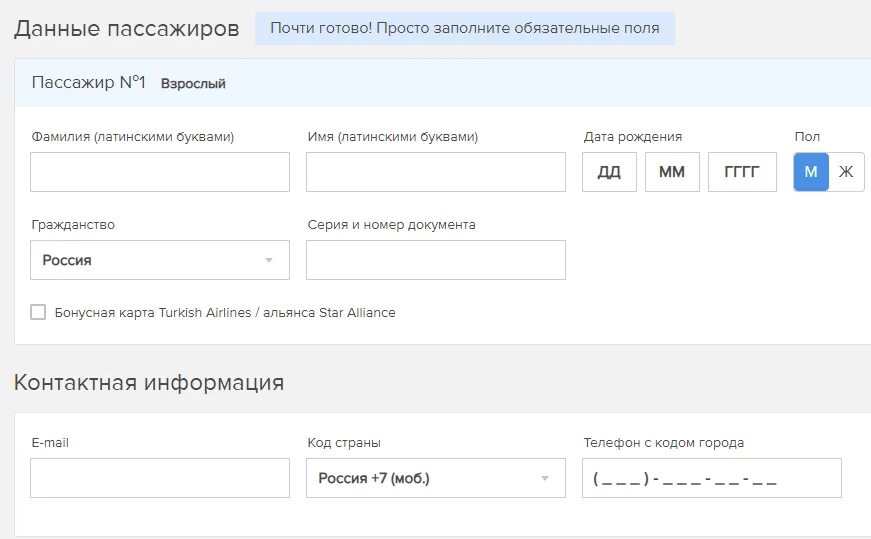Enable the Turkish Airlines bonus card checkbox
The width and height of the screenshot is (871, 539).
tap(38, 312)
